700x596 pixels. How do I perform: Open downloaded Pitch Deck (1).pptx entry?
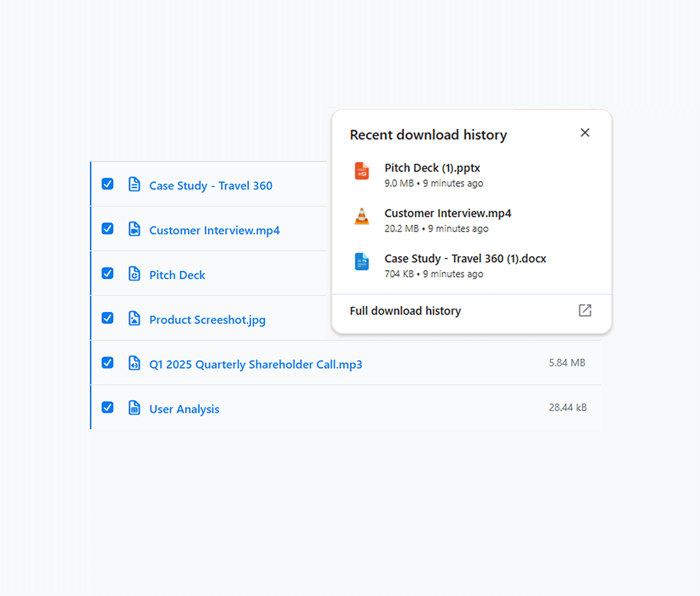pos(432,168)
